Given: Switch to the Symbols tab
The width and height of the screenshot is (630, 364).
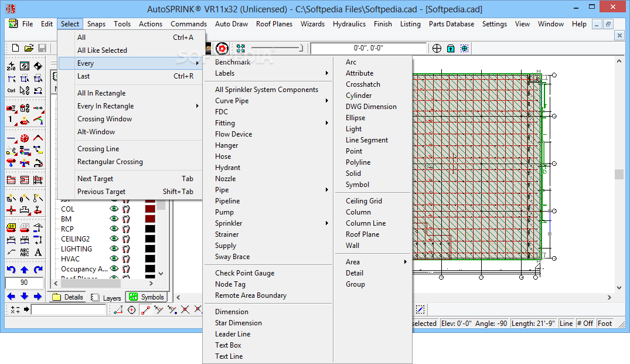Looking at the screenshot, I should coord(147,297).
